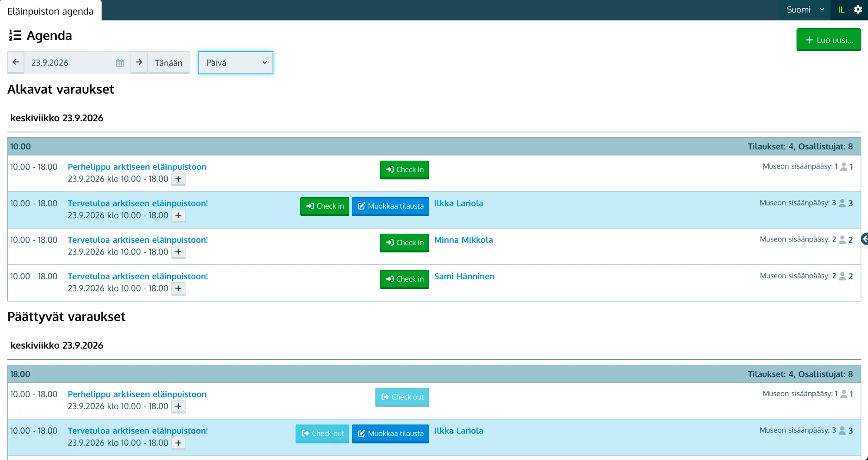Viewport: 868px width, 460px height.
Task: Click the Agenda list heading icon
Action: (15, 36)
